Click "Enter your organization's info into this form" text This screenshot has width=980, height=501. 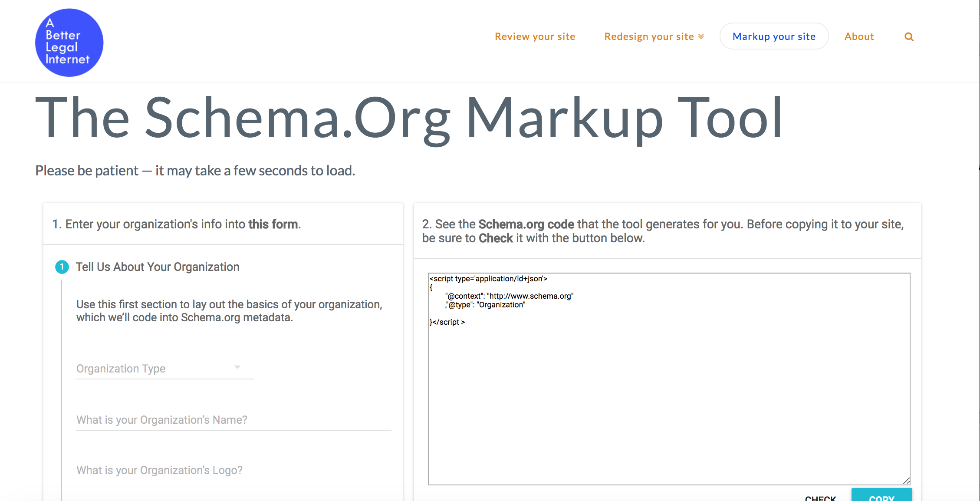[x=177, y=224]
